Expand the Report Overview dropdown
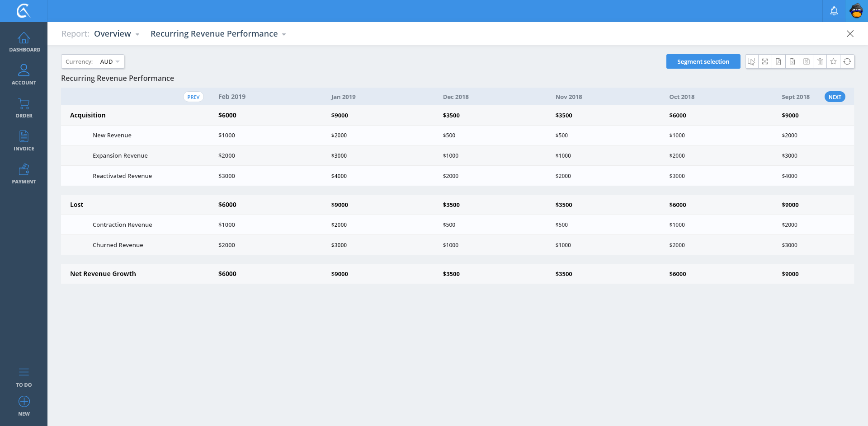This screenshot has width=868, height=426. click(x=117, y=34)
